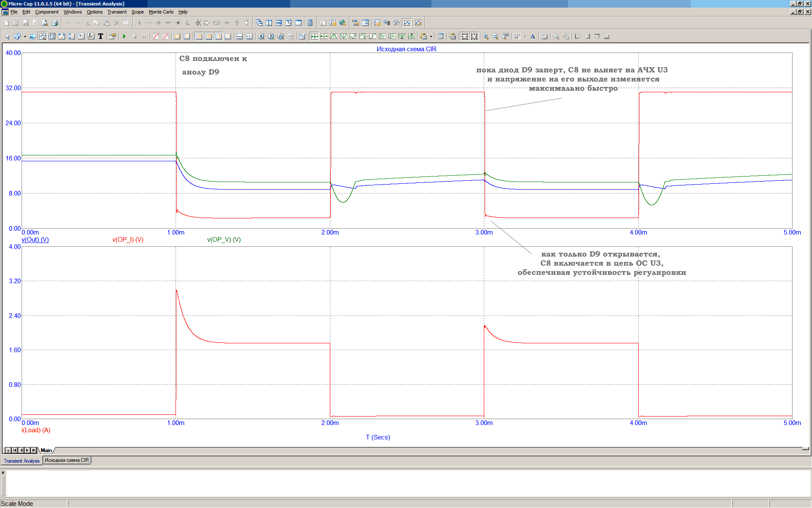Click the Print icon in toolbar
812x508 pixels.
(x=55, y=23)
